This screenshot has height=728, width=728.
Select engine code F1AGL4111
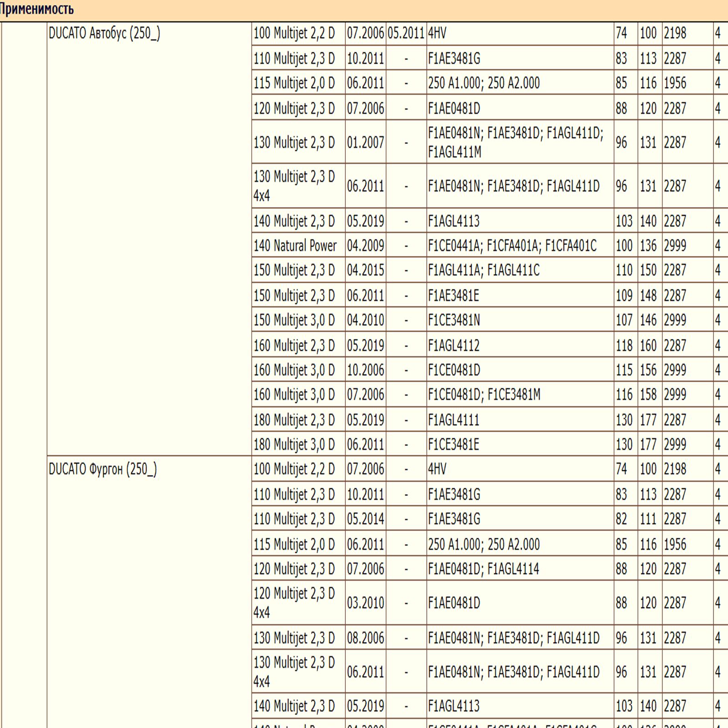454,420
